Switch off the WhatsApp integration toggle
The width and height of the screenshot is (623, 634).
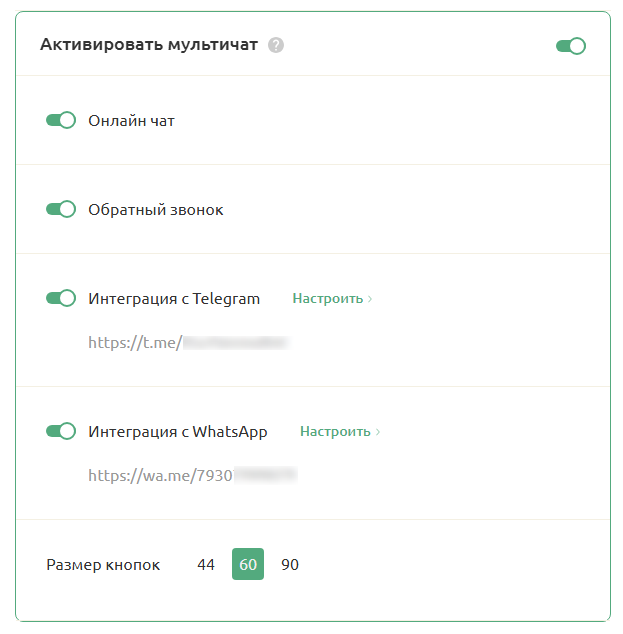click(x=61, y=431)
